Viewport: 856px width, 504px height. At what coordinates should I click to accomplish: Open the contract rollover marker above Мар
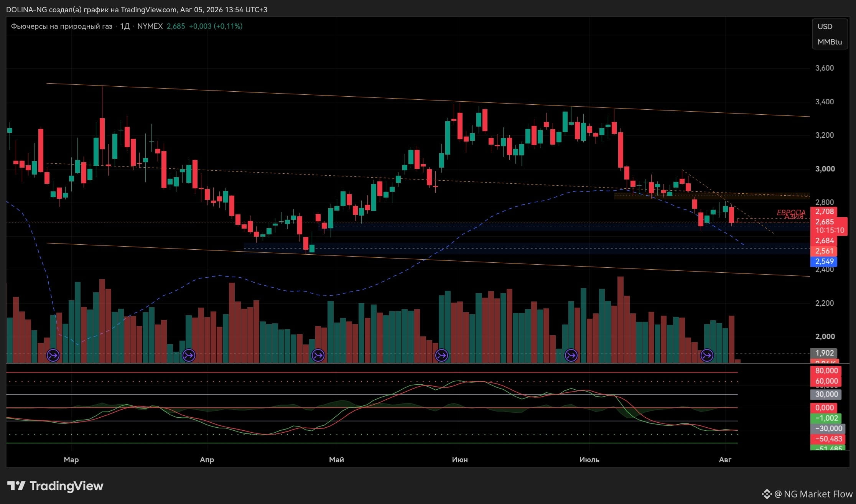point(53,356)
